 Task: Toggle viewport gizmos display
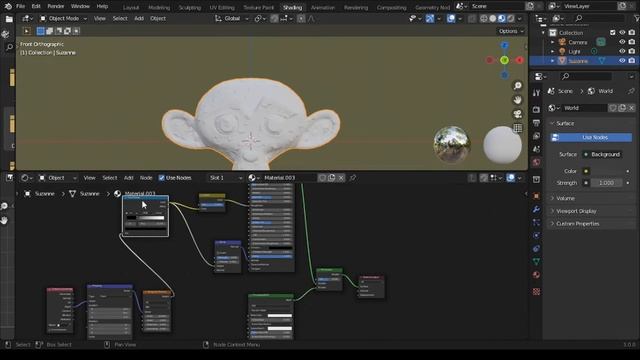[430, 18]
